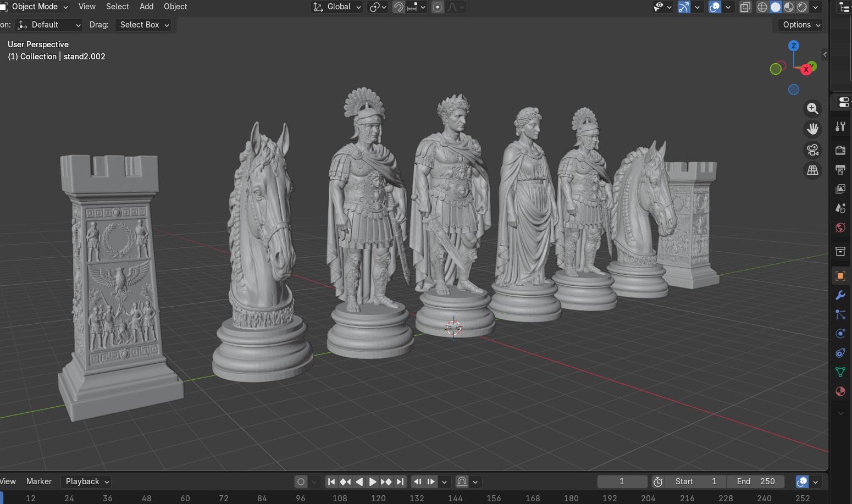The height and width of the screenshot is (504, 852).
Task: Open the Material properties tab
Action: click(x=840, y=391)
